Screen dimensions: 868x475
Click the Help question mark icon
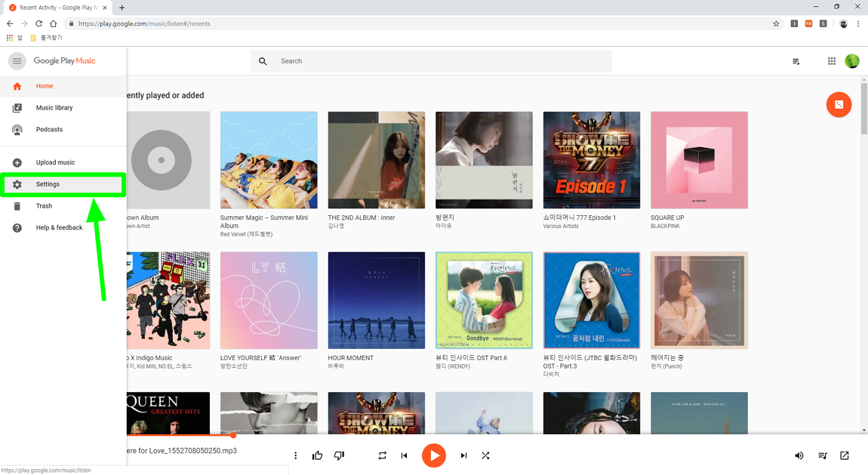[17, 227]
